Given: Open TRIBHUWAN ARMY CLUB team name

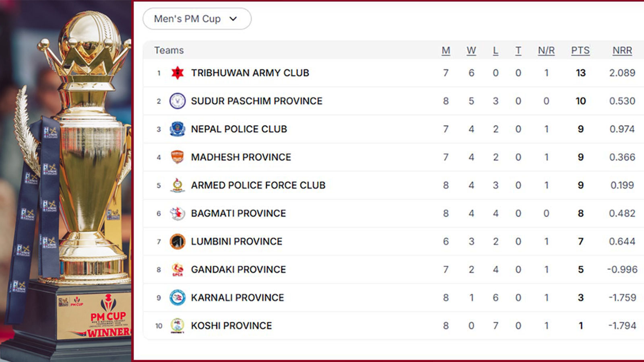Looking at the screenshot, I should [x=250, y=73].
